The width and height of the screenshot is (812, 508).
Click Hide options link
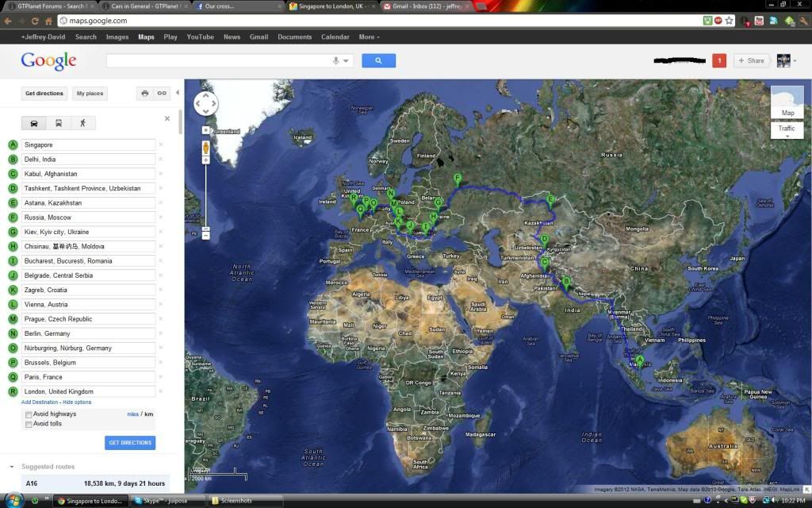point(77,402)
